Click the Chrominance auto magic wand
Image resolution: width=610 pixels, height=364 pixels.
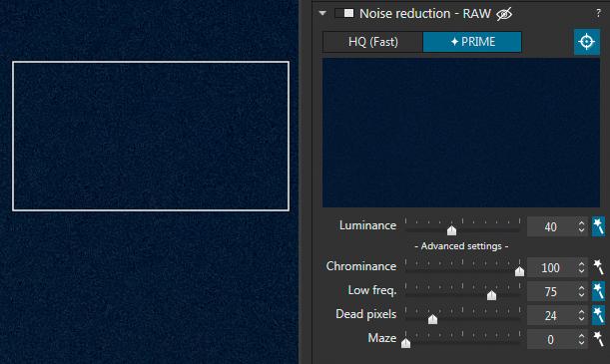click(598, 267)
